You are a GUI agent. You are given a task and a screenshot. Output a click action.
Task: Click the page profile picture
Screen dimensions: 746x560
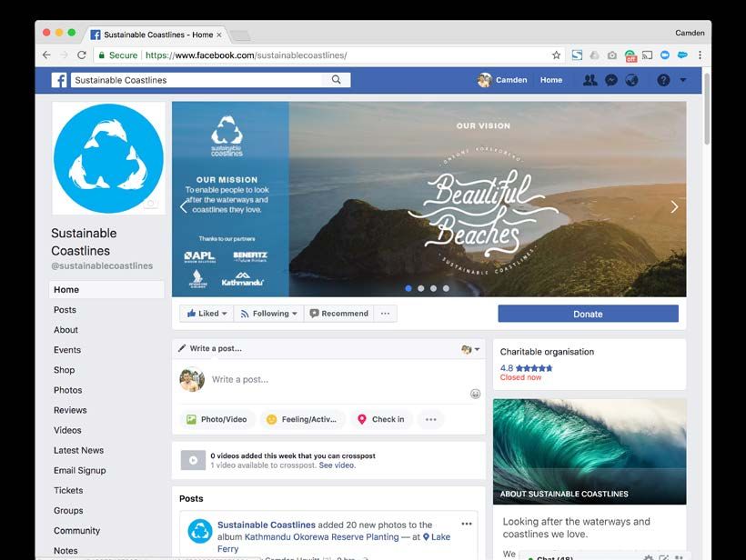click(x=108, y=158)
